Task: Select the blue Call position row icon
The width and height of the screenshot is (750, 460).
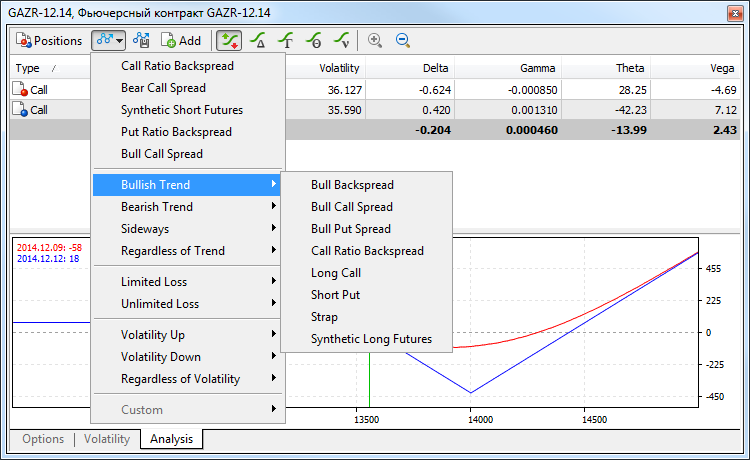Action: pos(21,110)
